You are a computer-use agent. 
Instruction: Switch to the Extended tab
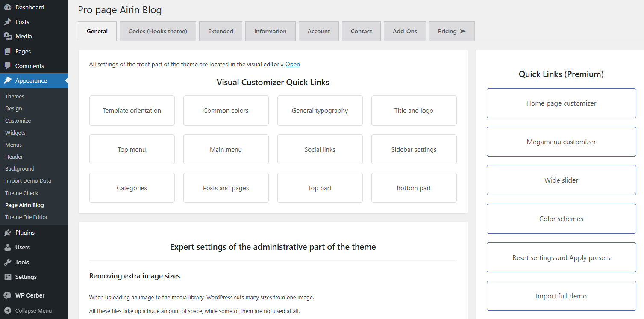tap(221, 31)
